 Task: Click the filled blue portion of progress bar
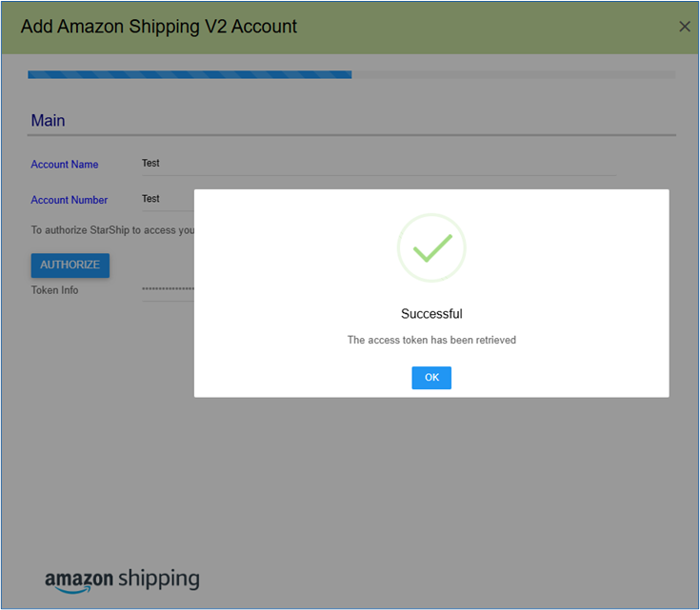click(190, 74)
